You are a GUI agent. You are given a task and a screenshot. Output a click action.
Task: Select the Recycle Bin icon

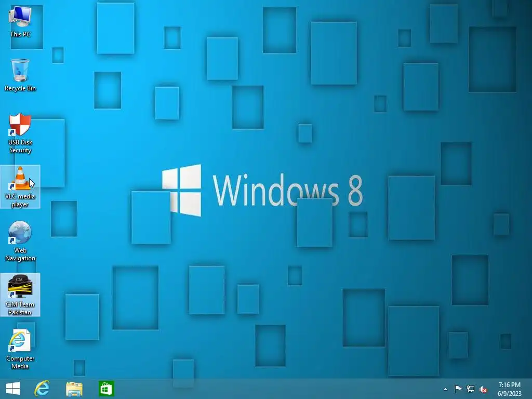tap(20, 75)
